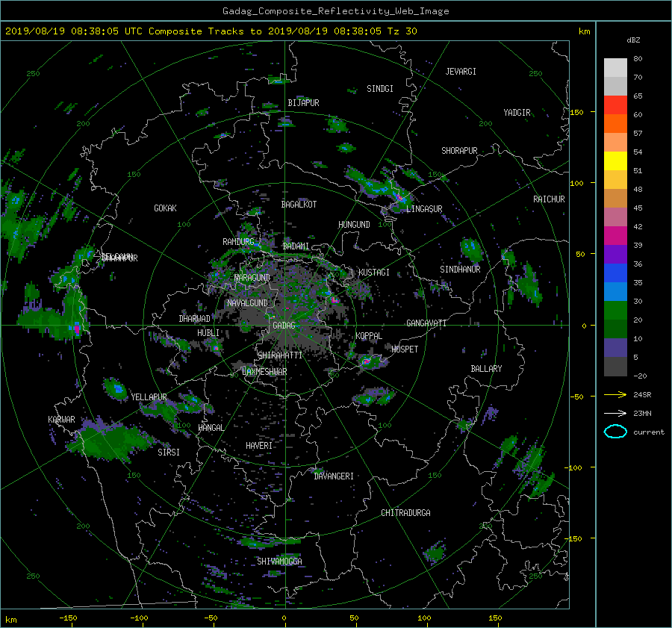The image size is (672, 628).
Task: Click the HUNGUND city label
Action: (354, 225)
